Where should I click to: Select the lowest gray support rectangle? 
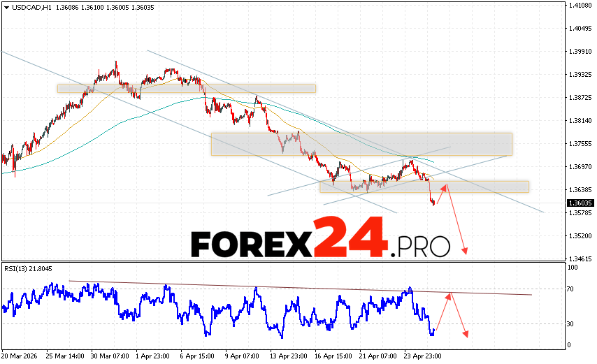click(x=424, y=187)
